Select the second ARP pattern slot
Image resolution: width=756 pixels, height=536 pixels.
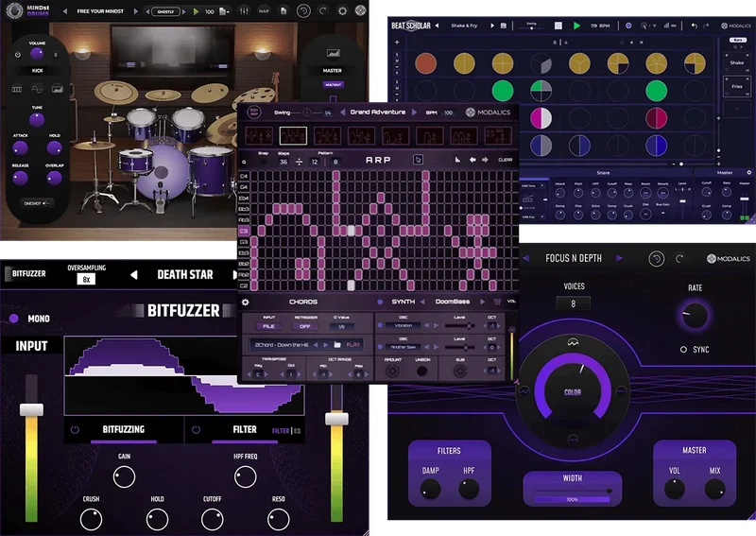tap(293, 136)
